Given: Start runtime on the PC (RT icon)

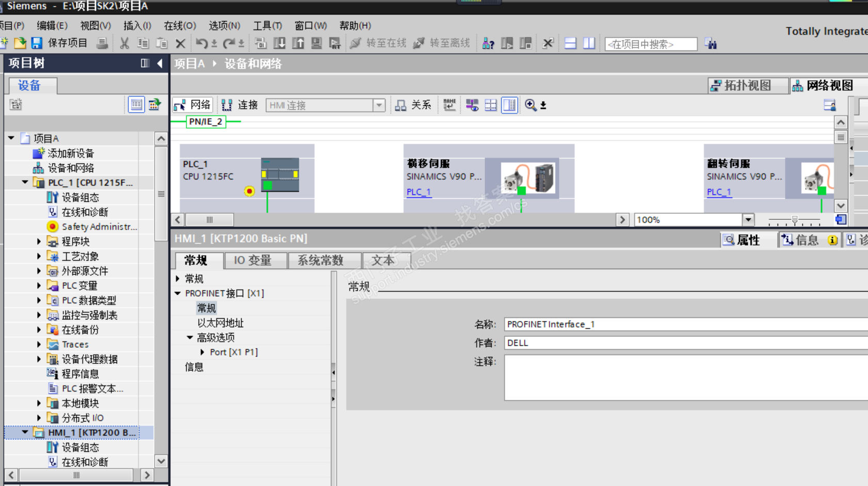Looking at the screenshot, I should point(335,43).
